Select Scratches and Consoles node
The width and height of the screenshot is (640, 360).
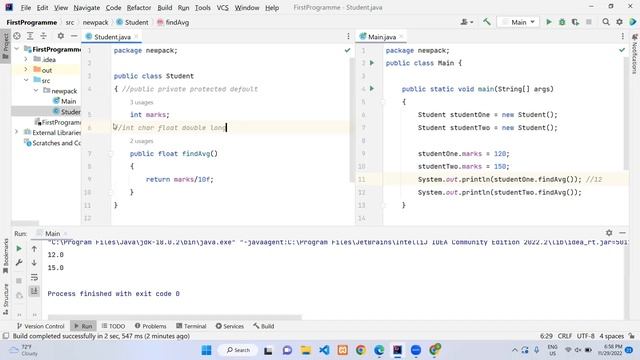click(x=52, y=143)
